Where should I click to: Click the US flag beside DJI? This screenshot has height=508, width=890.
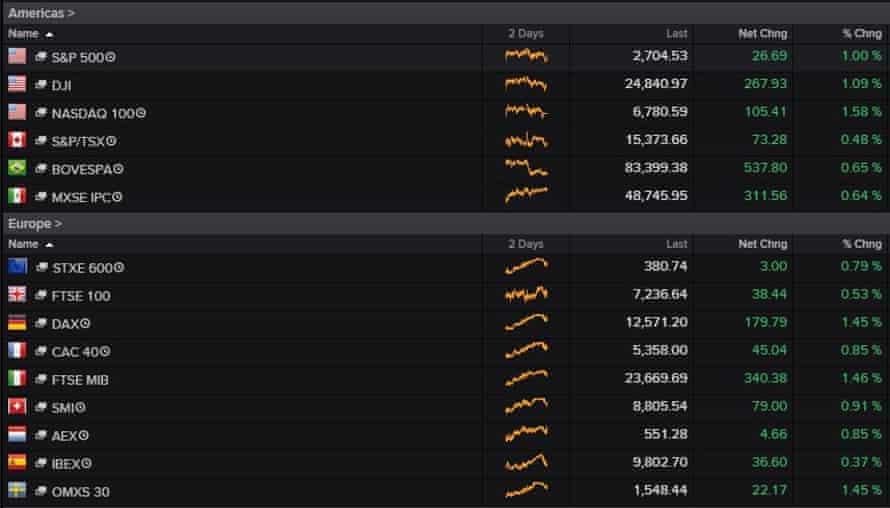pos(17,84)
